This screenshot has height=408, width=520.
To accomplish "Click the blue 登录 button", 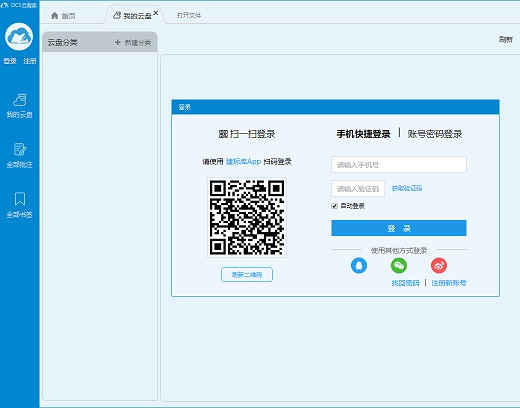I will point(399,228).
